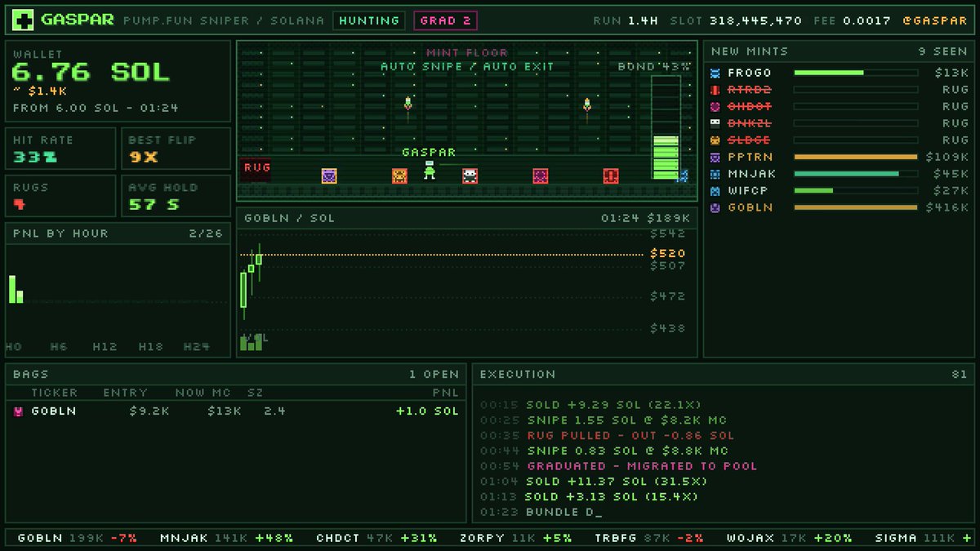Screen dimensions: 980x551
Task: Click the red RUG sign on Mint Floor
Action: (x=256, y=168)
